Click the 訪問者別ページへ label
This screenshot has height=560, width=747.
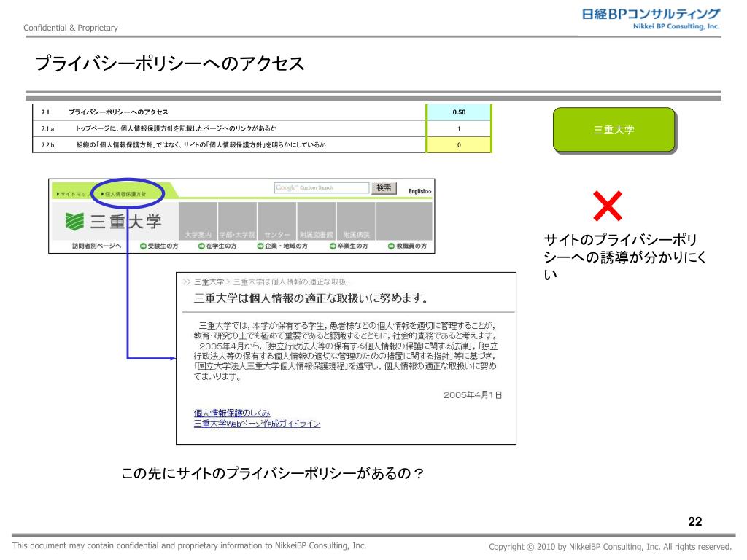pyautogui.click(x=97, y=246)
